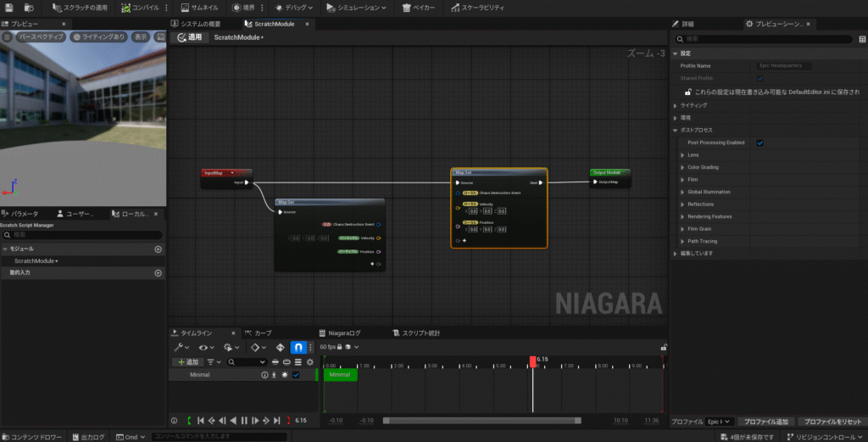
Task: Select the green Minimal timeline clip
Action: (341, 375)
